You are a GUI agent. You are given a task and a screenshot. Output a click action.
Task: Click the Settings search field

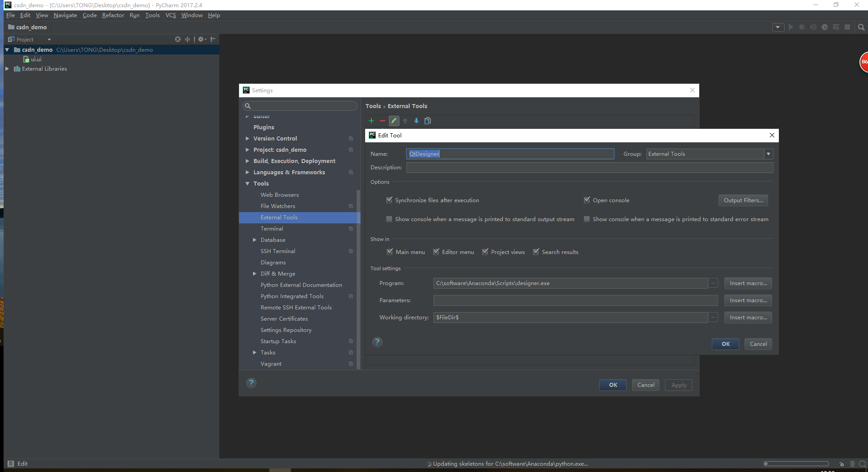[300, 106]
